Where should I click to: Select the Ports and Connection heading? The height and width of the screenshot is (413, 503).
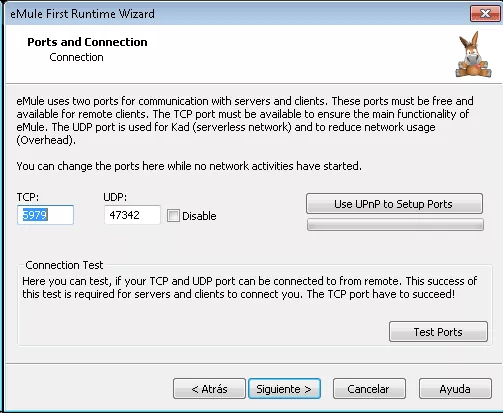pos(87,42)
